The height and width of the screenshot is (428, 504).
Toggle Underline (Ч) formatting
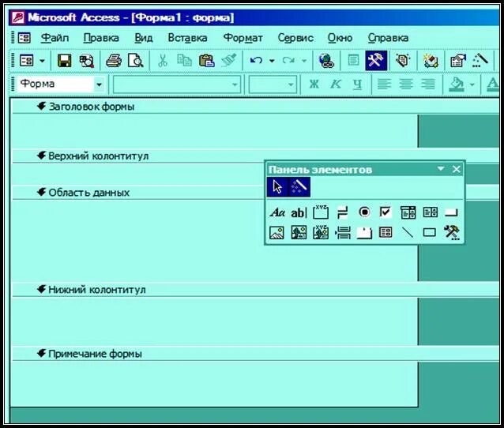point(357,84)
